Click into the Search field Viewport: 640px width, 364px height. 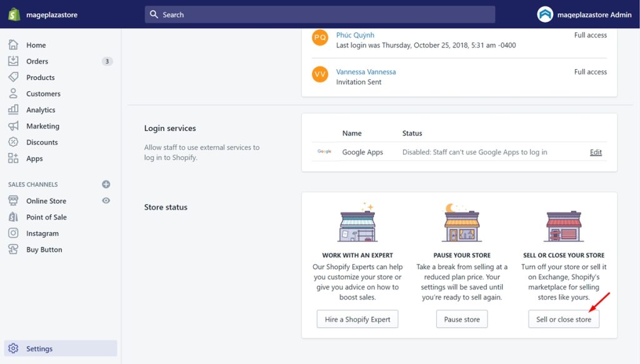click(319, 14)
